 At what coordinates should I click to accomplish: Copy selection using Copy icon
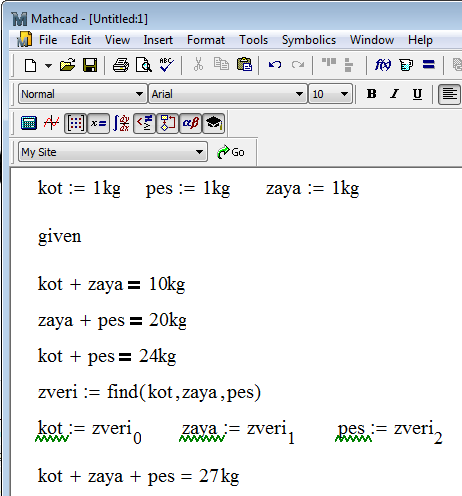221,64
